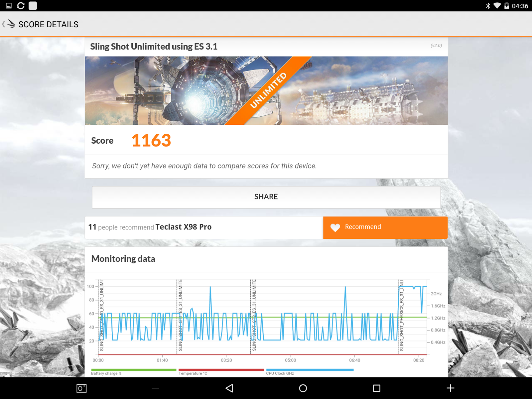Screen dimensions: 532x399
Task: Tap the volume down minus icon
Action: click(x=155, y=388)
